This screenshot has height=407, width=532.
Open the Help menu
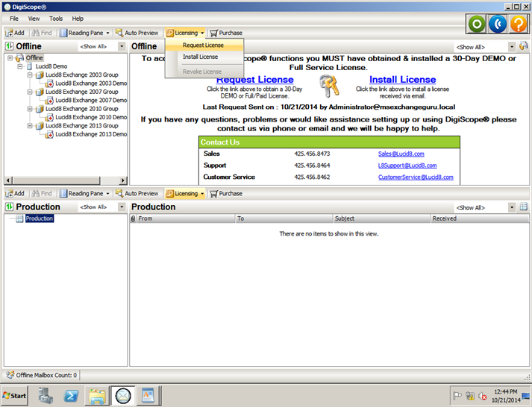(78, 19)
